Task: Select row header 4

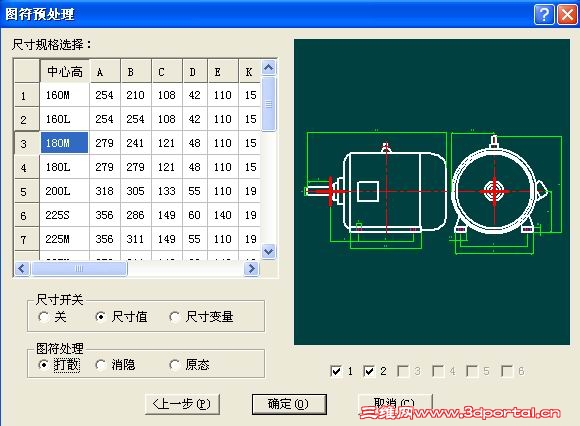Action: click(27, 168)
